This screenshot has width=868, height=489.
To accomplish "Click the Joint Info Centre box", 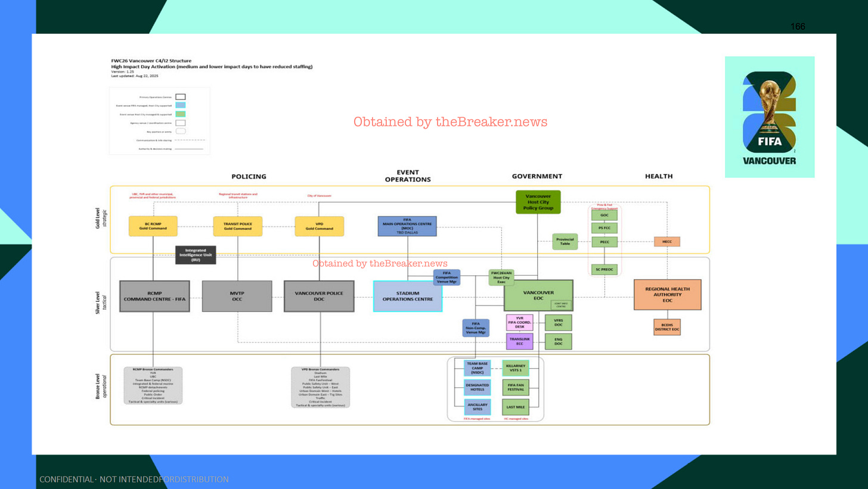I will coord(560,304).
